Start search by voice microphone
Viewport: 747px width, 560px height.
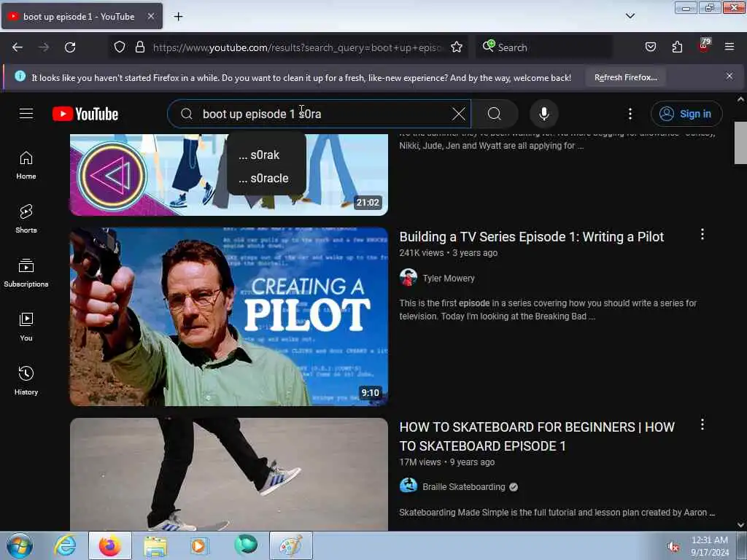543,114
